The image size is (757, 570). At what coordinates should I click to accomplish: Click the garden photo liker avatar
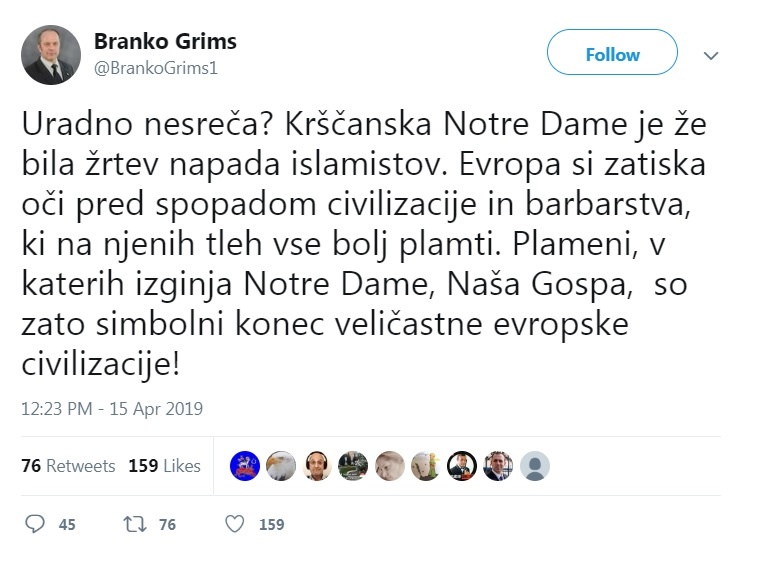pos(353,466)
